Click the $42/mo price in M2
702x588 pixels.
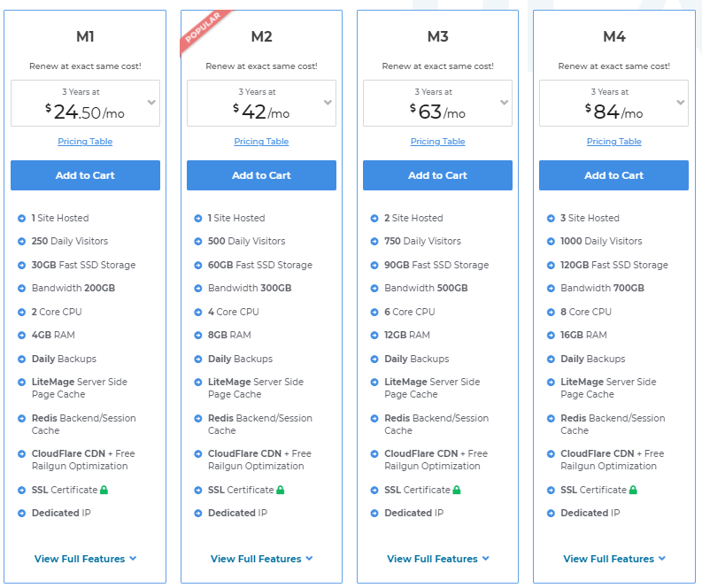(x=261, y=112)
